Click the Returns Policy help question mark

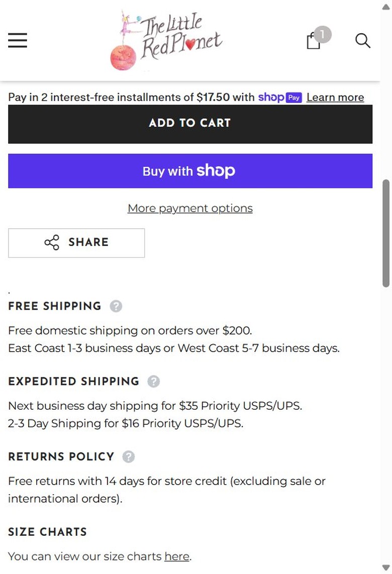click(x=129, y=457)
